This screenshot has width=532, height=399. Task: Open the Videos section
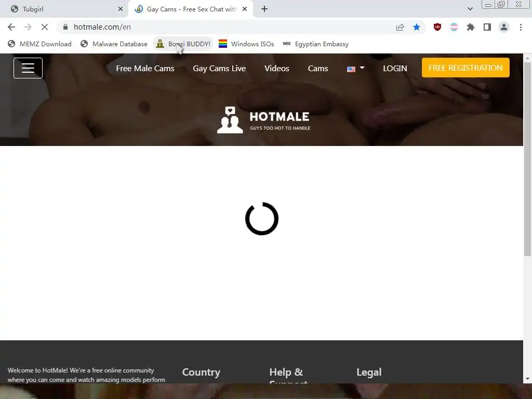pos(277,69)
